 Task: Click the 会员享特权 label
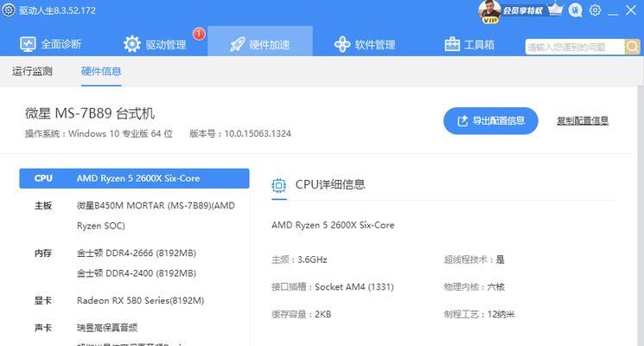tap(523, 10)
